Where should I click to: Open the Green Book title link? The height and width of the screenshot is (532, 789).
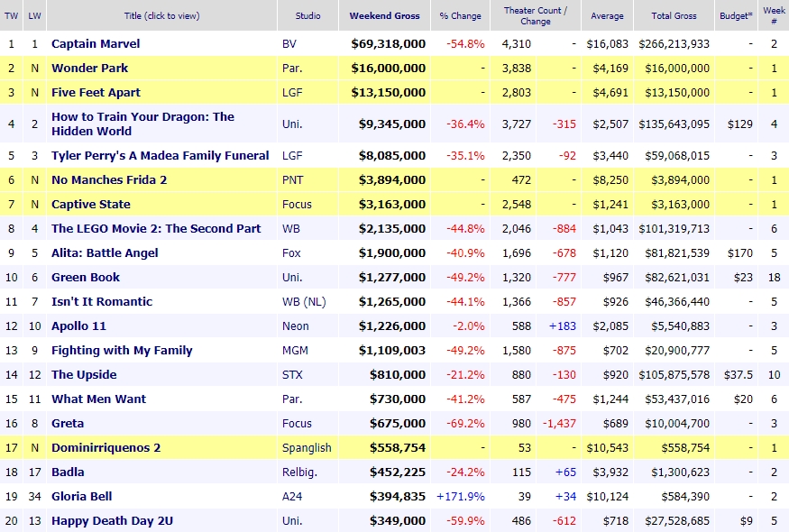tap(86, 278)
